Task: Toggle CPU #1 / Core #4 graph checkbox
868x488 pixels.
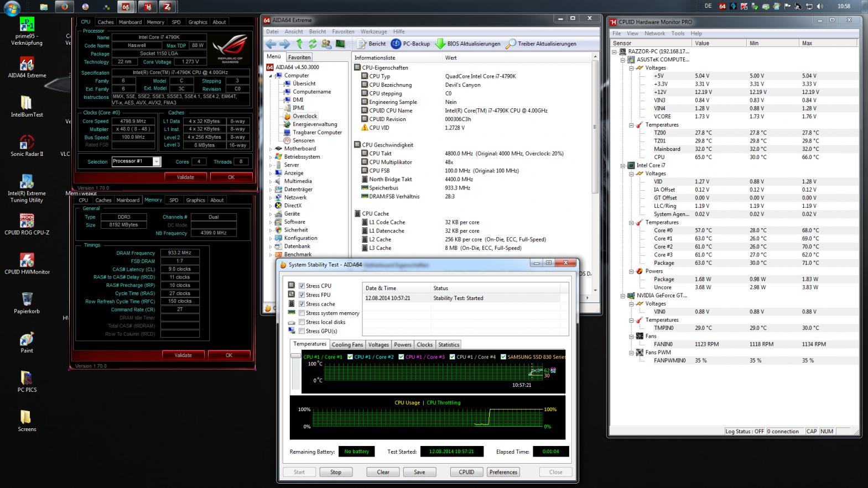Action: pos(453,356)
